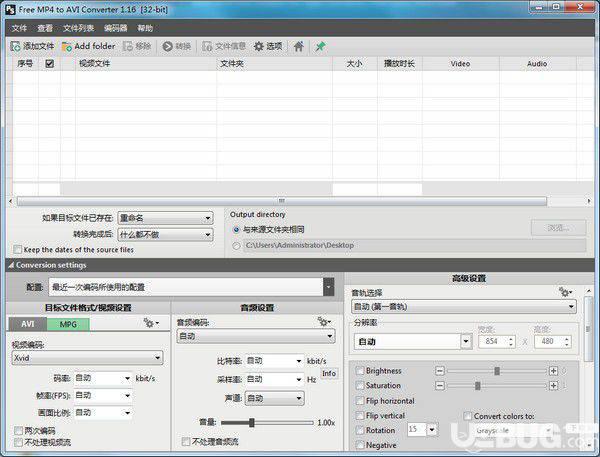Enable Keep the dates of the source files
Viewport: 600px width, 457px height.
(18, 250)
